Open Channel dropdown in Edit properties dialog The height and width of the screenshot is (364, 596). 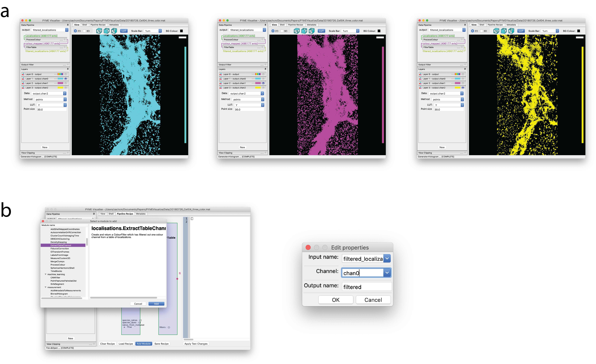tap(387, 273)
